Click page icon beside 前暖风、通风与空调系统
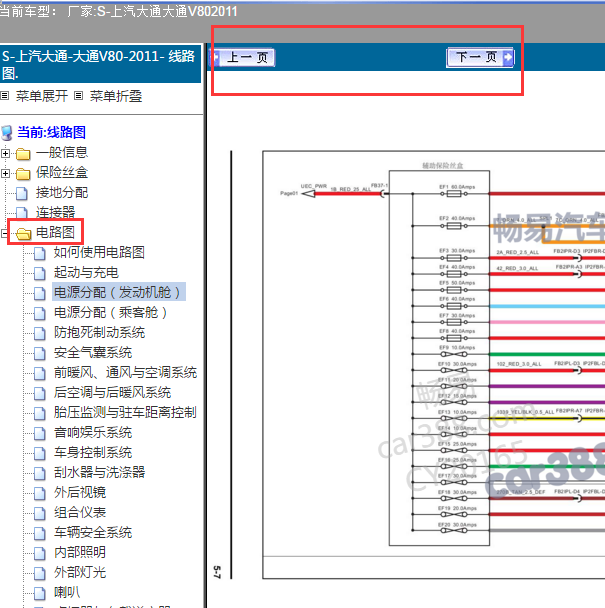The image size is (605, 608). [x=40, y=373]
